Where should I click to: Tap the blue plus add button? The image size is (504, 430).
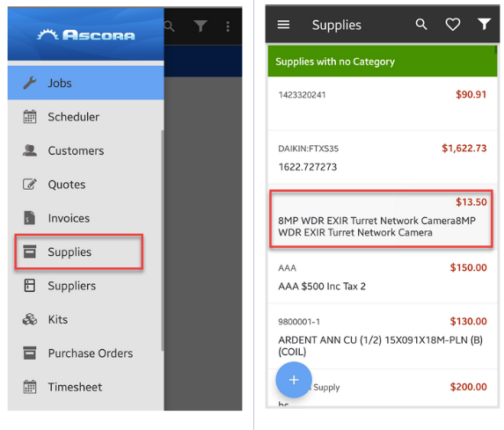[294, 380]
